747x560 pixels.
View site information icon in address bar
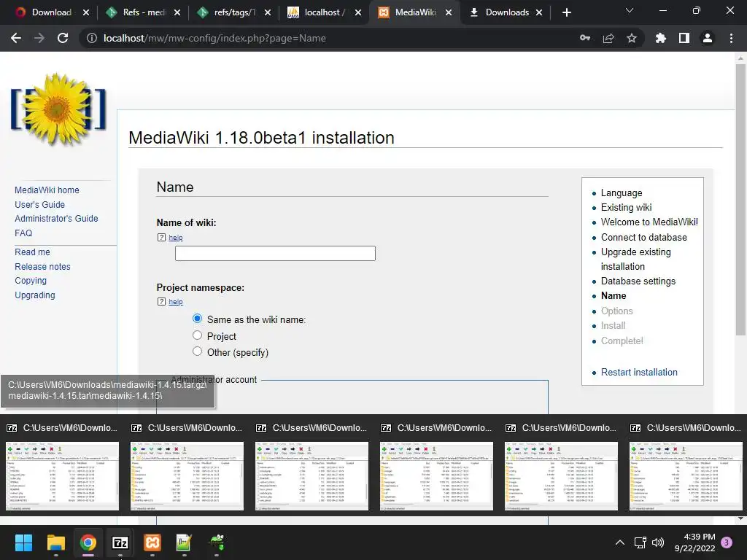[91, 38]
